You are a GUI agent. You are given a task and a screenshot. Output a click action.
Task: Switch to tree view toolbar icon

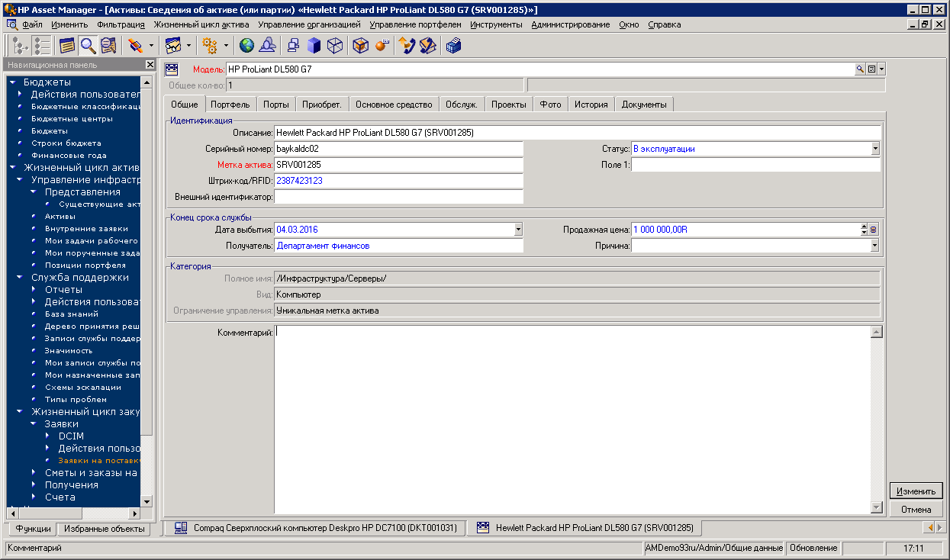22,46
